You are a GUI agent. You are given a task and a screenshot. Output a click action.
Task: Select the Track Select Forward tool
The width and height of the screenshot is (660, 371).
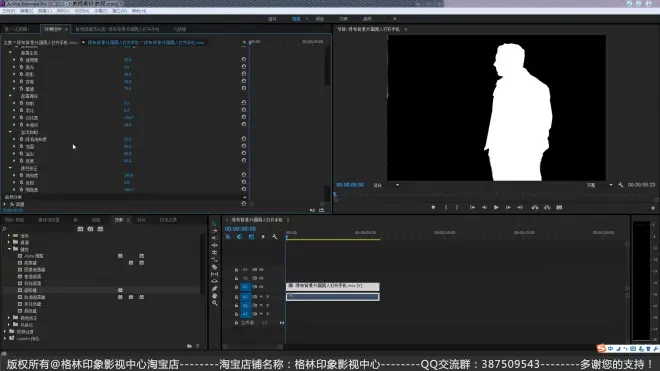pos(214,231)
